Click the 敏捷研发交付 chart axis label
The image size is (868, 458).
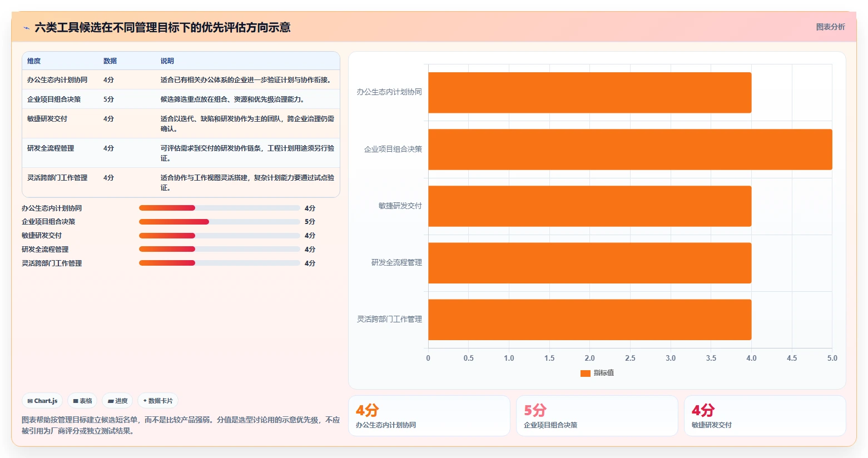point(400,206)
